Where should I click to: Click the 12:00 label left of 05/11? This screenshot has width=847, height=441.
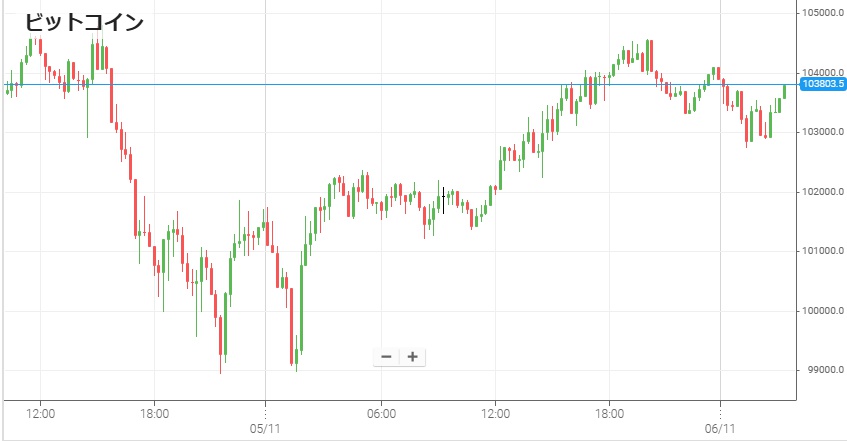39,412
